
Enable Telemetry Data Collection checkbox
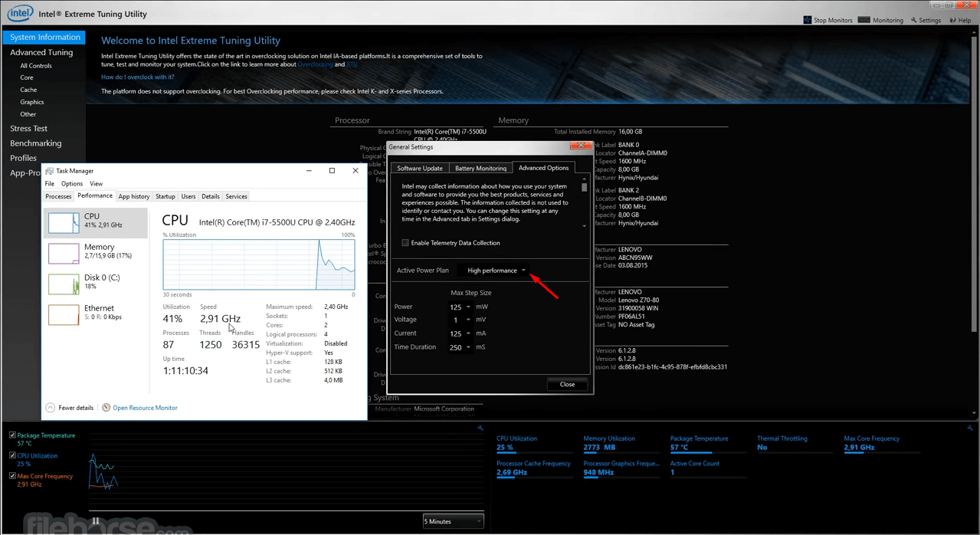point(405,243)
